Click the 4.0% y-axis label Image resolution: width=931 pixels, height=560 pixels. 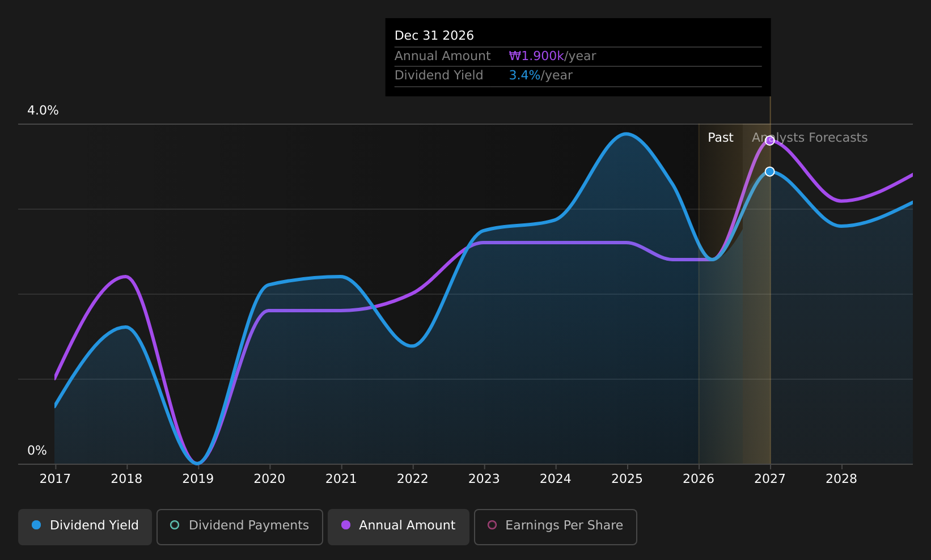(43, 111)
